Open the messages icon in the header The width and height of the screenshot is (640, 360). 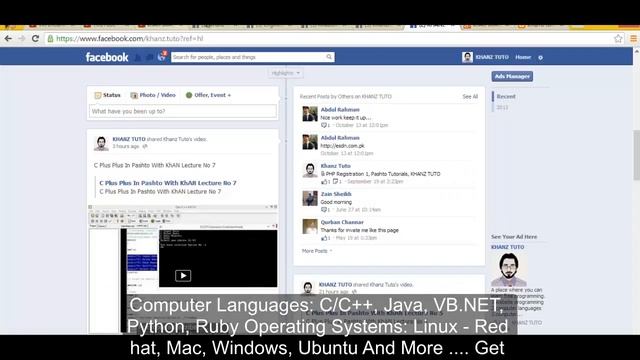149,58
